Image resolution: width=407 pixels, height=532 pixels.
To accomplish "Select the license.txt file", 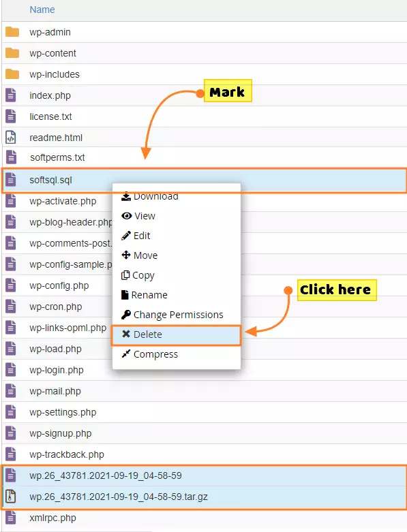I will tap(50, 116).
